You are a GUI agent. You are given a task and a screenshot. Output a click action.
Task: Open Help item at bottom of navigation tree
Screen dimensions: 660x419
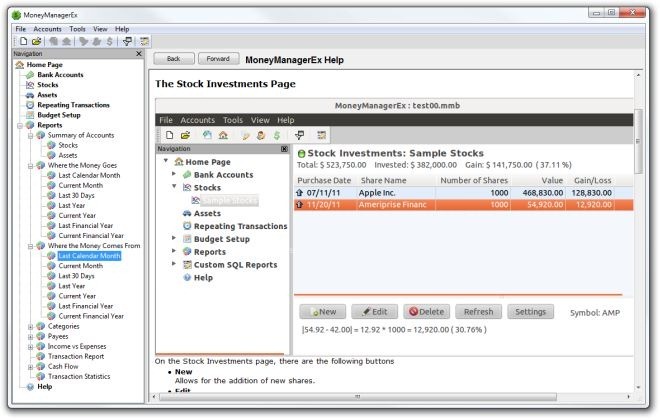coord(44,386)
